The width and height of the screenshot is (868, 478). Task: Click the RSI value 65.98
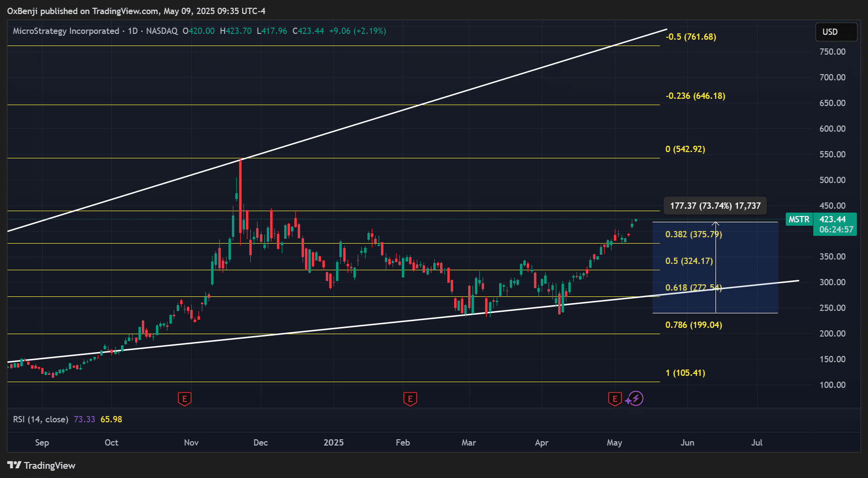coord(111,419)
